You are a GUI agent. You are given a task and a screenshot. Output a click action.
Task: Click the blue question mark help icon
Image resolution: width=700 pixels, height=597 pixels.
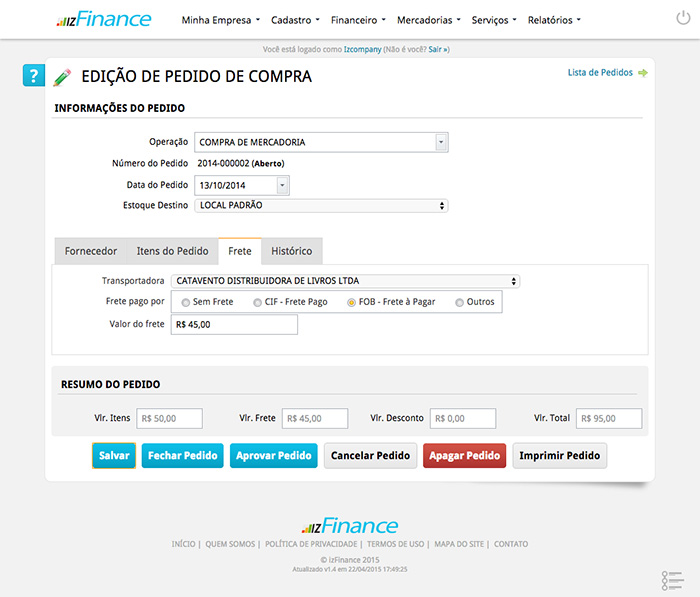pos(33,76)
